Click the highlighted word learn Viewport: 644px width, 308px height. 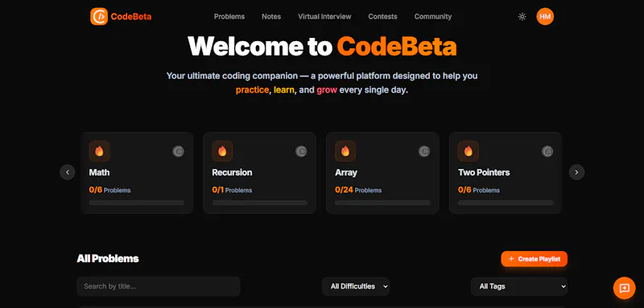point(284,90)
